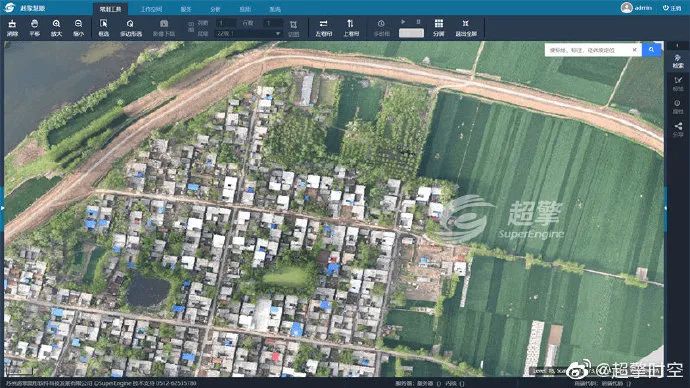This screenshot has width=690, height=388.
Task: Start timeline playback with play arrow
Action: 404,22
